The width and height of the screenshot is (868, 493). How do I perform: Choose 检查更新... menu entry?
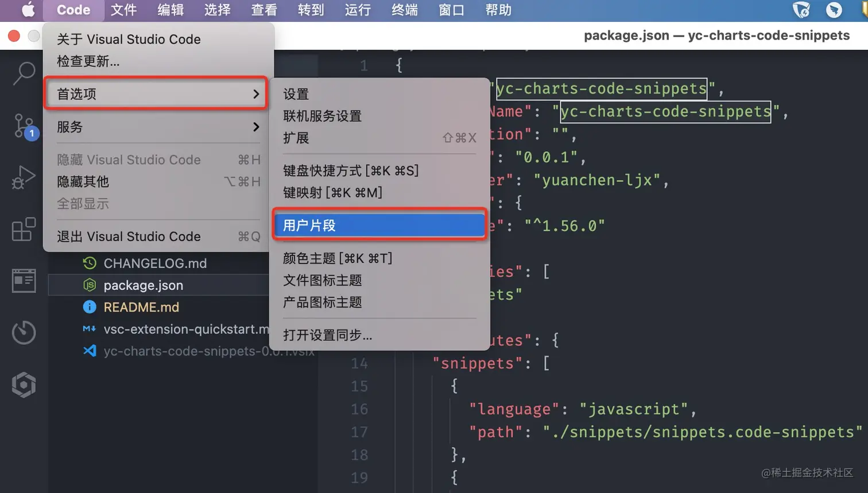point(158,61)
